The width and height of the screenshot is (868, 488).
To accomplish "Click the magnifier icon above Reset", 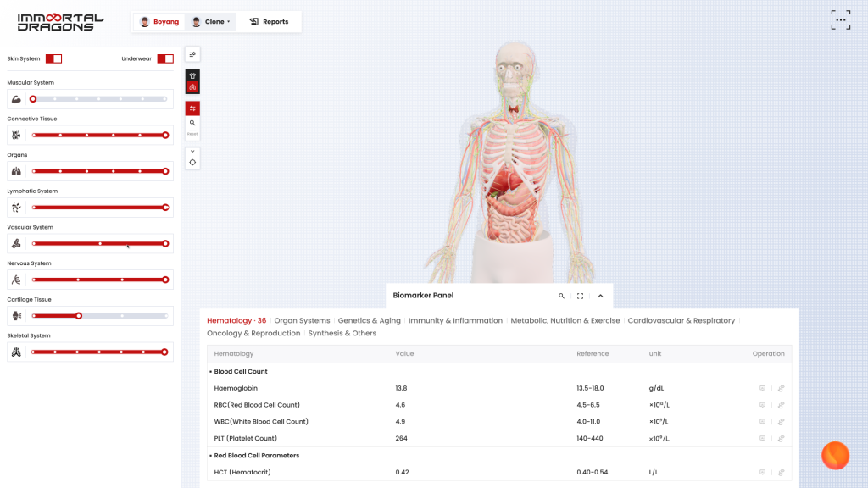I will click(192, 123).
